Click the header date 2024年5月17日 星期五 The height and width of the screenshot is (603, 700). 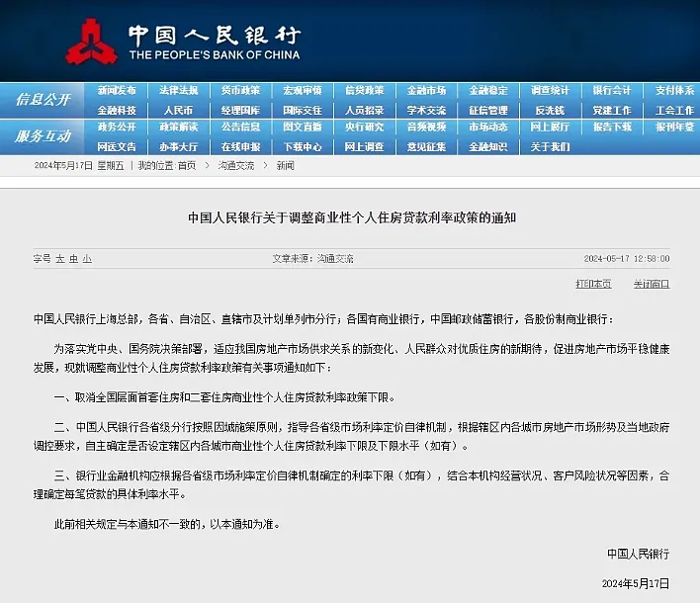(79, 166)
